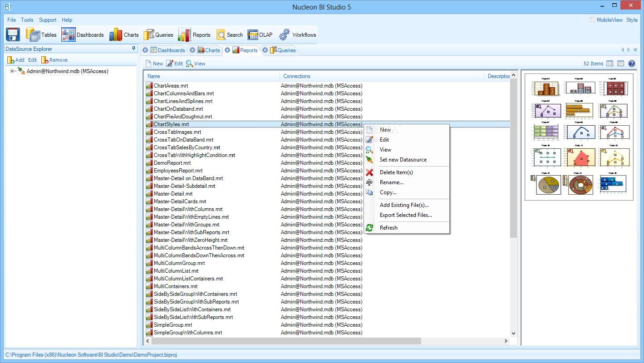Screen dimensions: 644x363
Task: Click Edit in the report list toolbar
Action: pos(174,64)
